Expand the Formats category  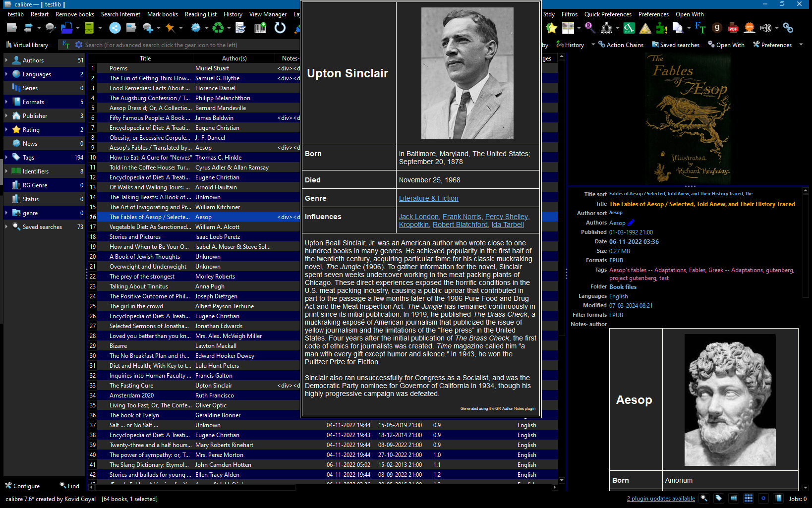[x=6, y=102]
